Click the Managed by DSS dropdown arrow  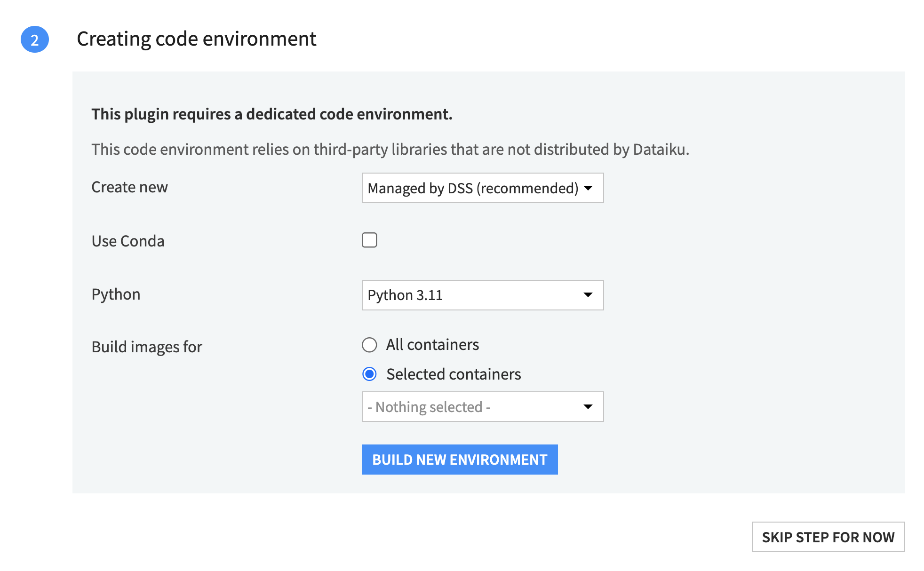pyautogui.click(x=588, y=188)
